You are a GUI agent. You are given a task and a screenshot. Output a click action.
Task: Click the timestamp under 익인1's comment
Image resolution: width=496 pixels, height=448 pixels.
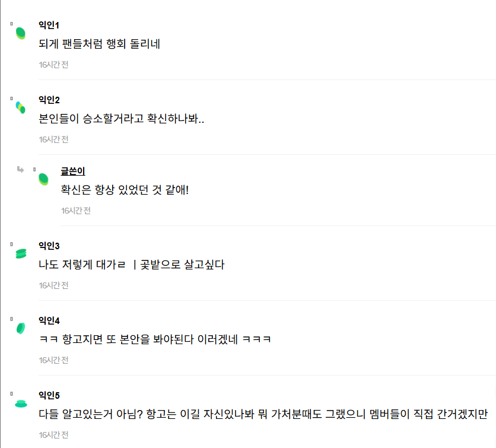coord(54,65)
